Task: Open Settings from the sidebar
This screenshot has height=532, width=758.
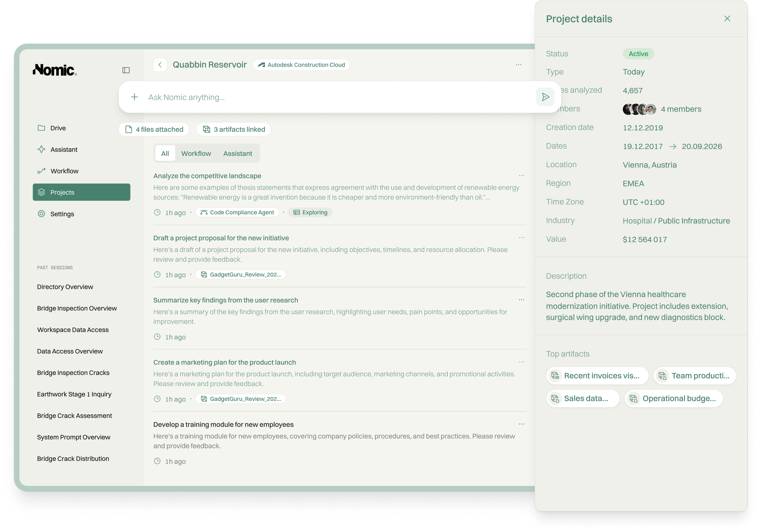Action: coord(62,214)
